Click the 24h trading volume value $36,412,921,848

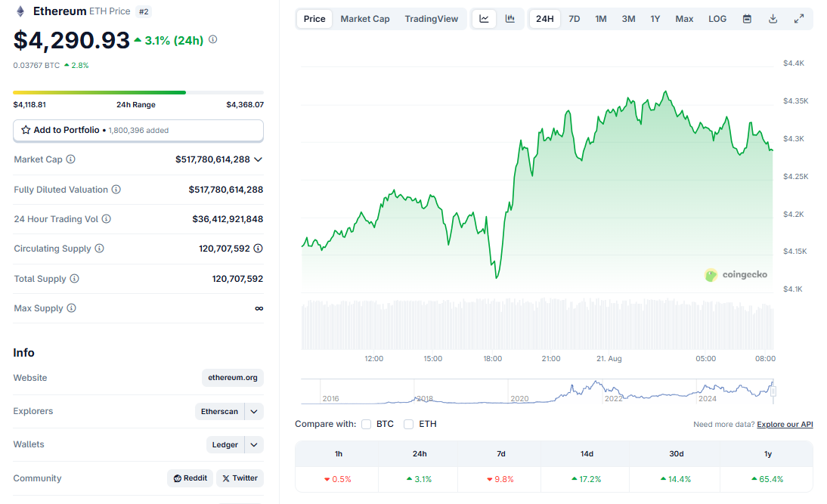228,219
